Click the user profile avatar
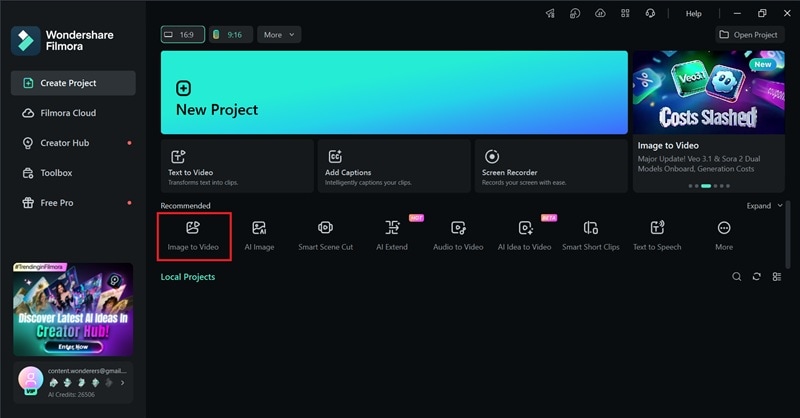This screenshot has width=800, height=418. pos(31,379)
